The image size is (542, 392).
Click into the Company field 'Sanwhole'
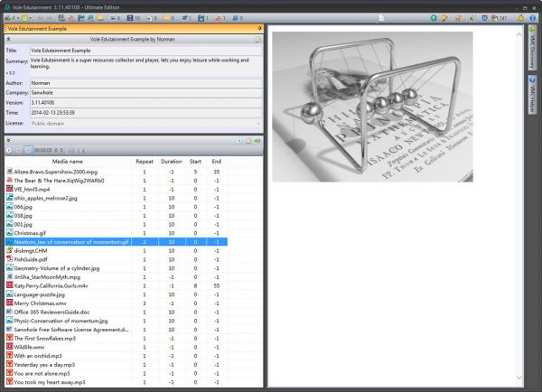coord(145,93)
